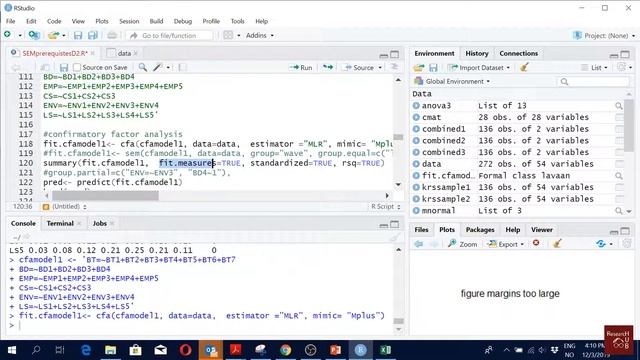Screen dimensions: 640x360
Task: Click the Environment pane vertical scrollbar
Action: coord(629,126)
